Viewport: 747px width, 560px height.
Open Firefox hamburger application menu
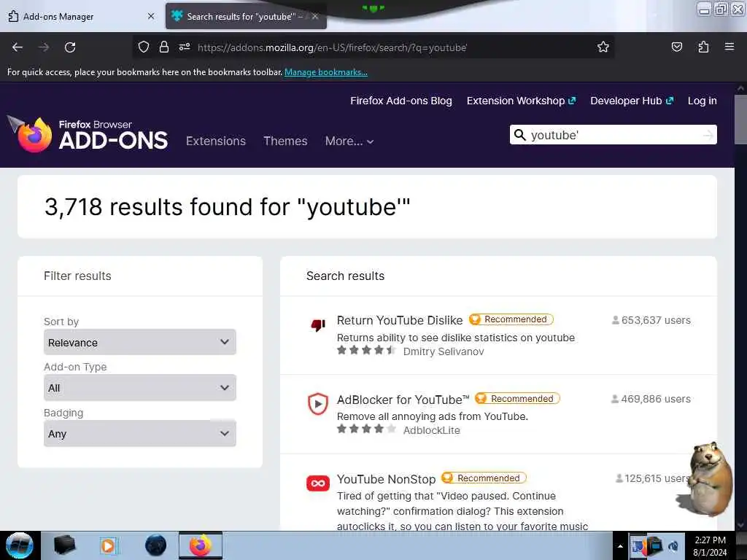(729, 47)
